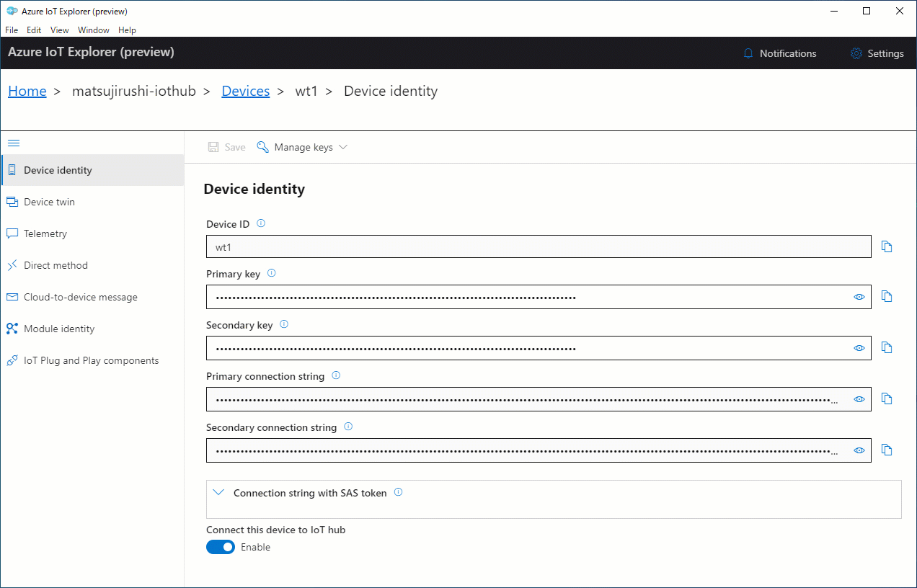Click the wt1 breadcrumb text
917x588 pixels.
click(x=307, y=91)
